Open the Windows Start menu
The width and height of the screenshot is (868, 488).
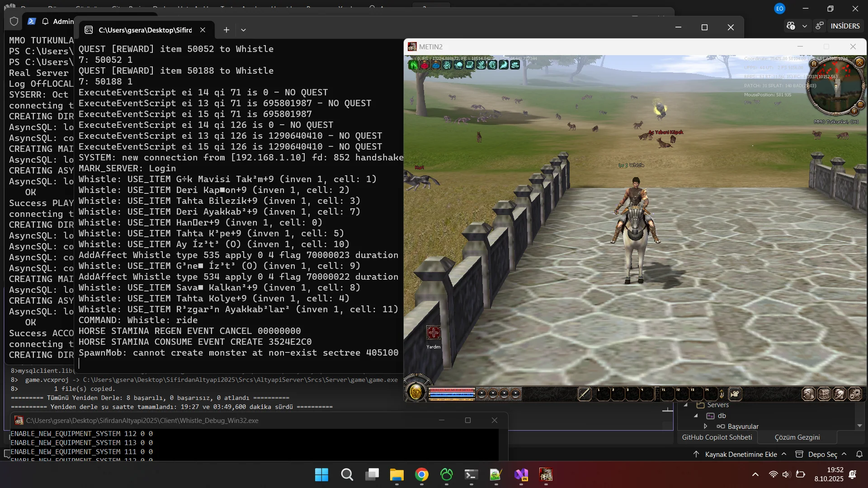(321, 475)
